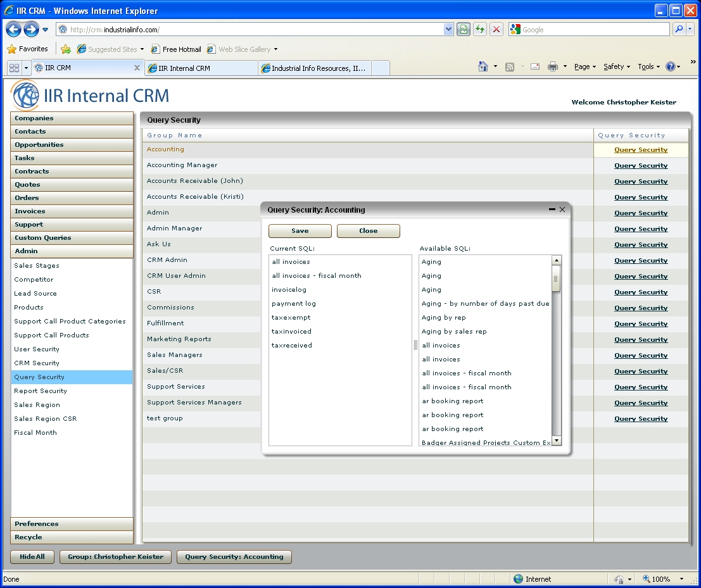Open Query Security link for Commissions
Screen dimensions: 701x588
point(640,308)
